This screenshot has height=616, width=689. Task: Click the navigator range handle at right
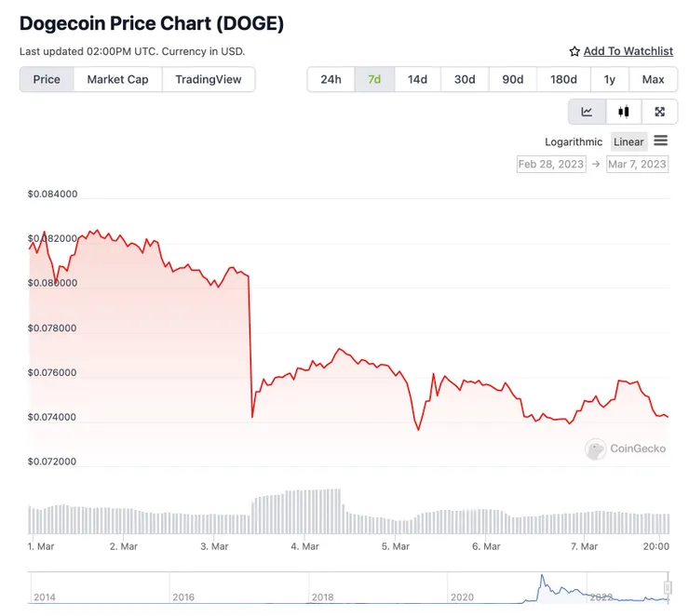[x=668, y=587]
